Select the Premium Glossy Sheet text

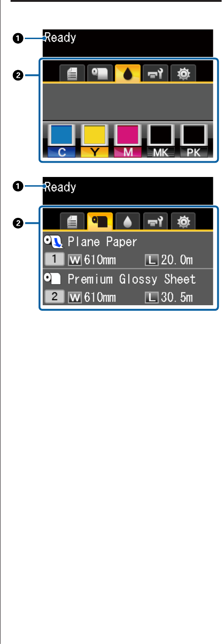point(132,279)
